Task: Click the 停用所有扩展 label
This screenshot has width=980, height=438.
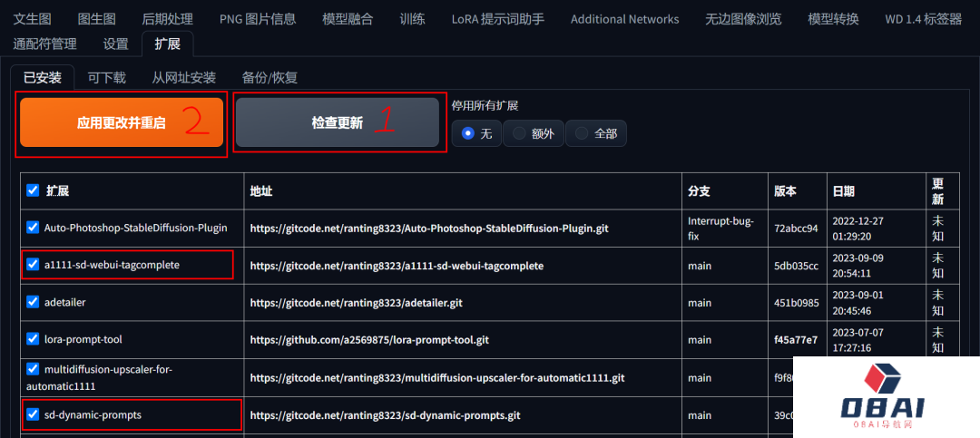Action: [485, 105]
